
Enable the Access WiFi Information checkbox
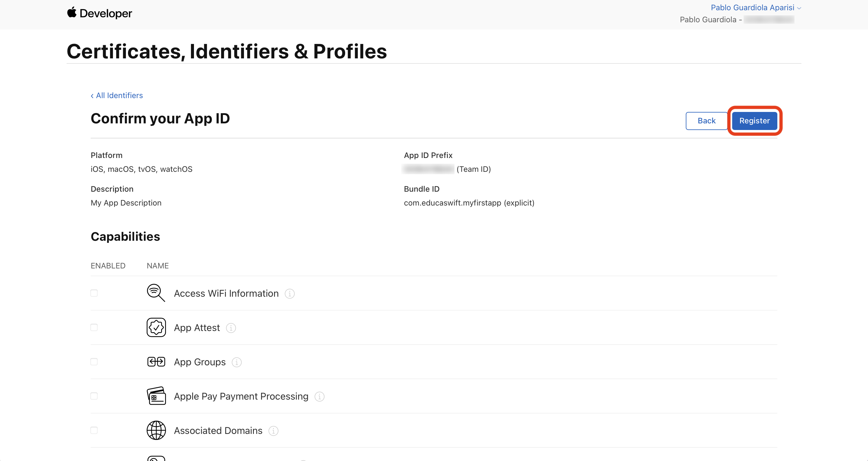pyautogui.click(x=94, y=293)
